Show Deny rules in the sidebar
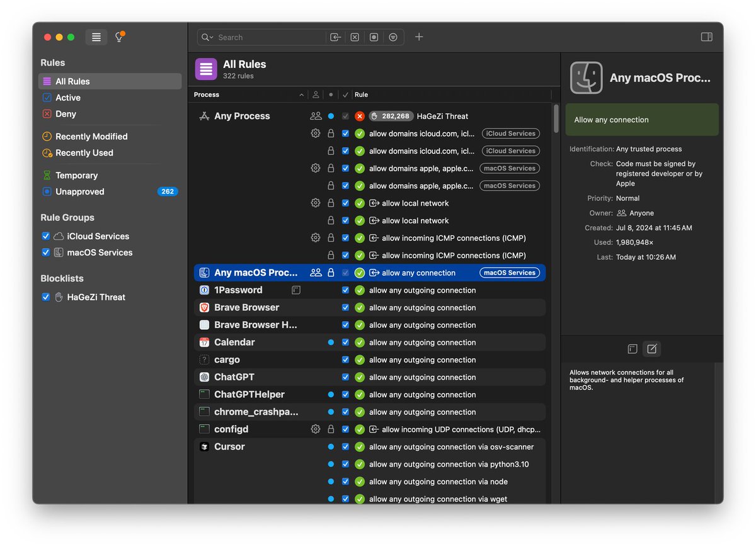The image size is (756, 547). coord(110,114)
